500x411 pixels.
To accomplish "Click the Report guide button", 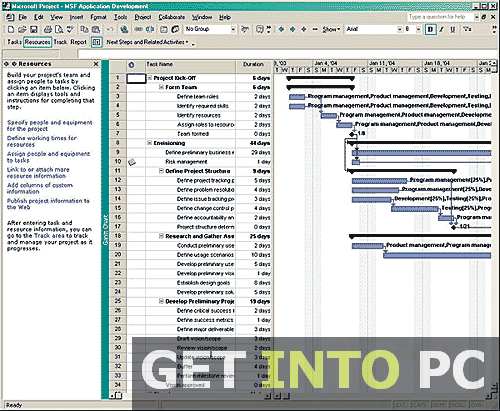I will pyautogui.click(x=78, y=42).
